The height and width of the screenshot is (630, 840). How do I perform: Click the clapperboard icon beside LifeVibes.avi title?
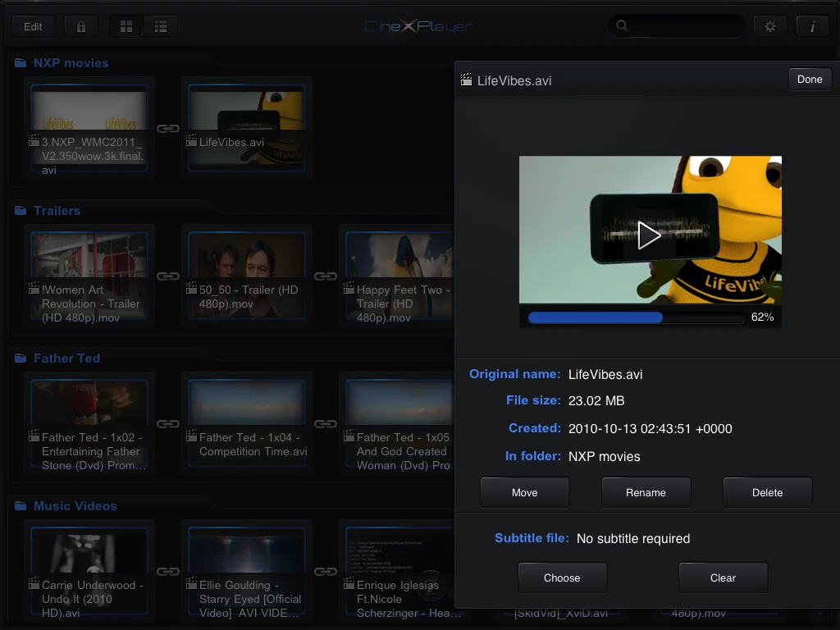[467, 80]
